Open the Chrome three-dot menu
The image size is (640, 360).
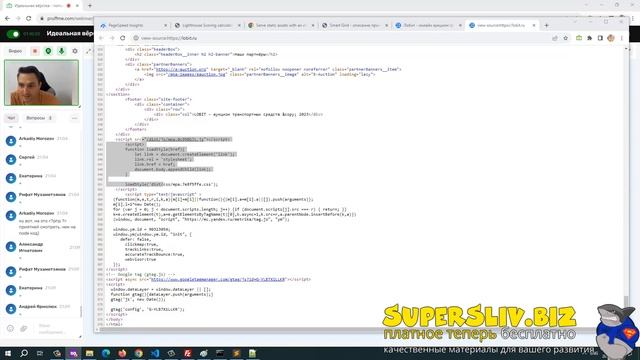pyautogui.click(x=622, y=38)
